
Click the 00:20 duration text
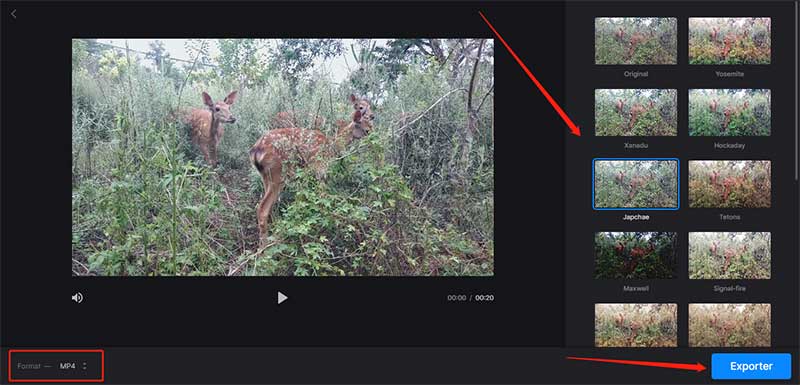point(485,298)
